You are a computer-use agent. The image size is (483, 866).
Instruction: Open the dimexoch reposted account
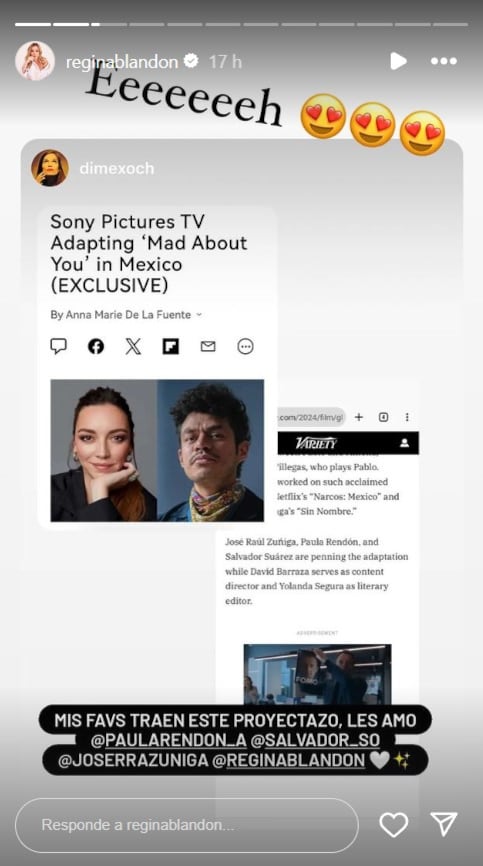(117, 168)
